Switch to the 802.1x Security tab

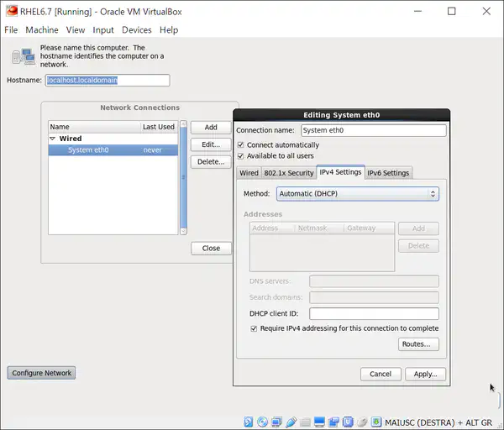click(x=288, y=173)
